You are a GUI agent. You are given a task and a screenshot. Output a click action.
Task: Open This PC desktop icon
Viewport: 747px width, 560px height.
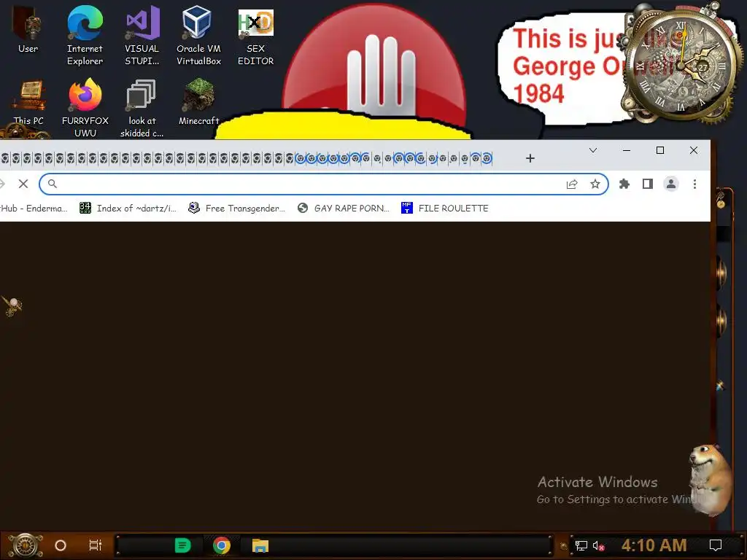point(28,103)
